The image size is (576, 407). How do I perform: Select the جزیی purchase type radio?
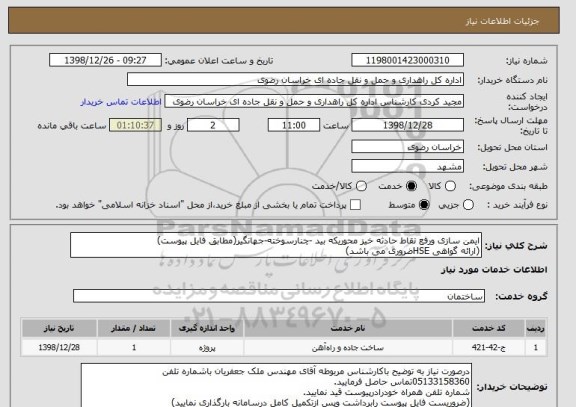pos(468,205)
